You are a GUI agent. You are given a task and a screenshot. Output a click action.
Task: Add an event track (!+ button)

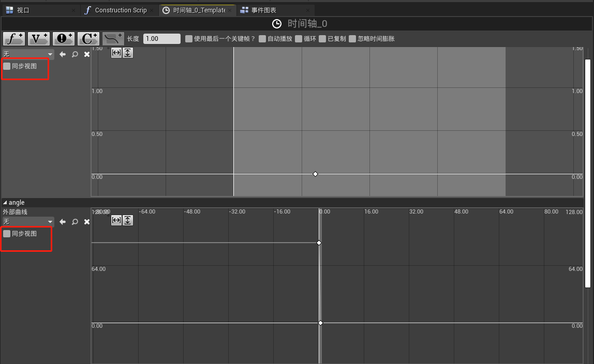pos(63,39)
